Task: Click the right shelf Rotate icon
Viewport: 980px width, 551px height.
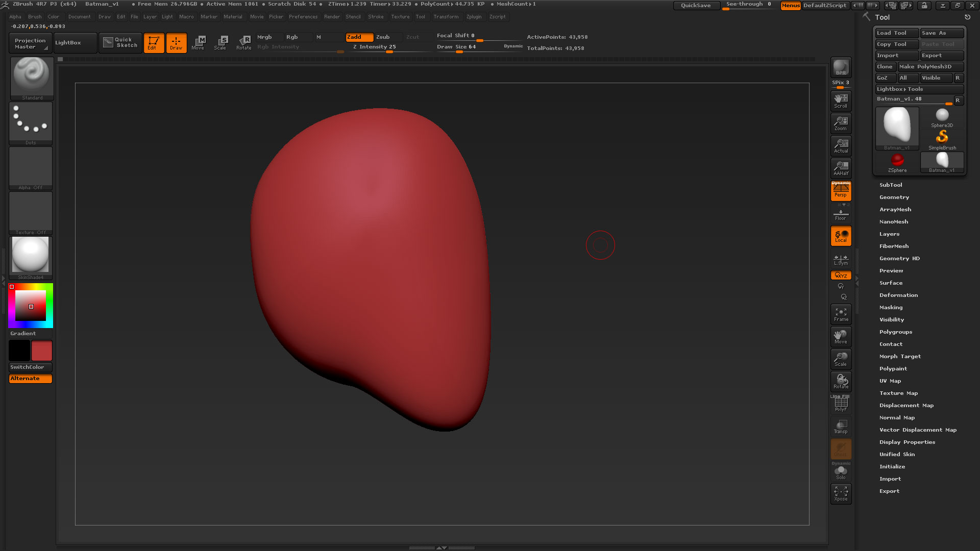Action: point(841,382)
